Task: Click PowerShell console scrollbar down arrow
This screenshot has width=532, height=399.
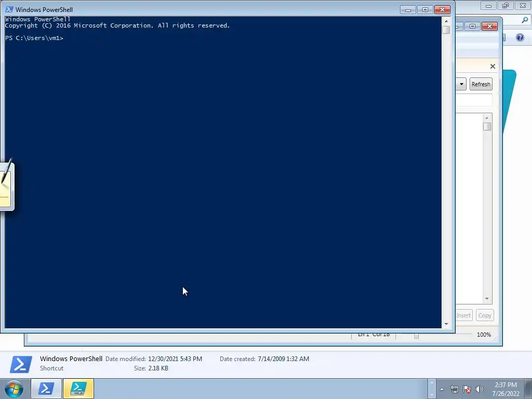Action: coord(446,324)
